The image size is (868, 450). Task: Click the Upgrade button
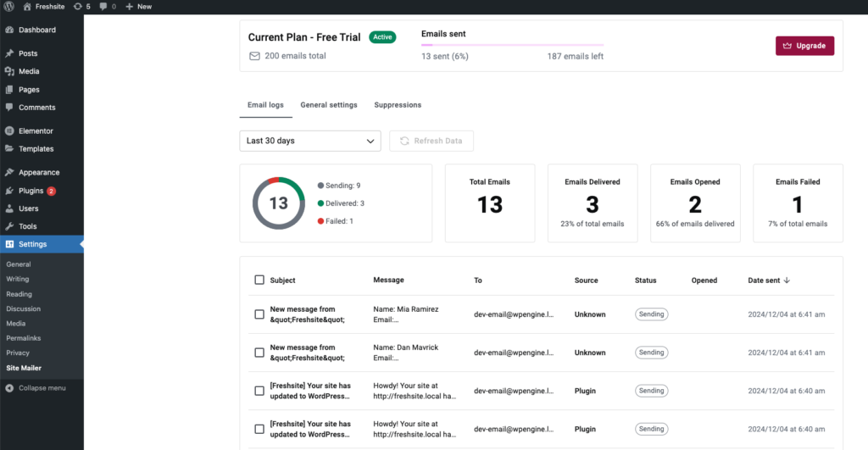804,46
